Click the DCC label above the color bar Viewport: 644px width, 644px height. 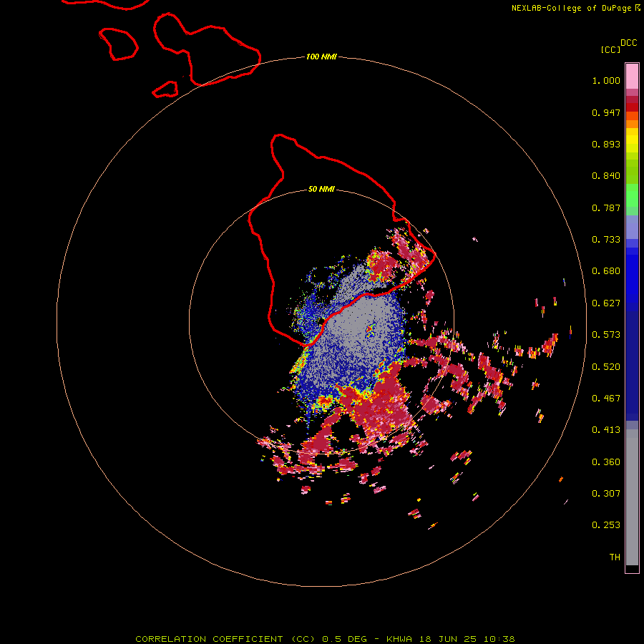(629, 43)
